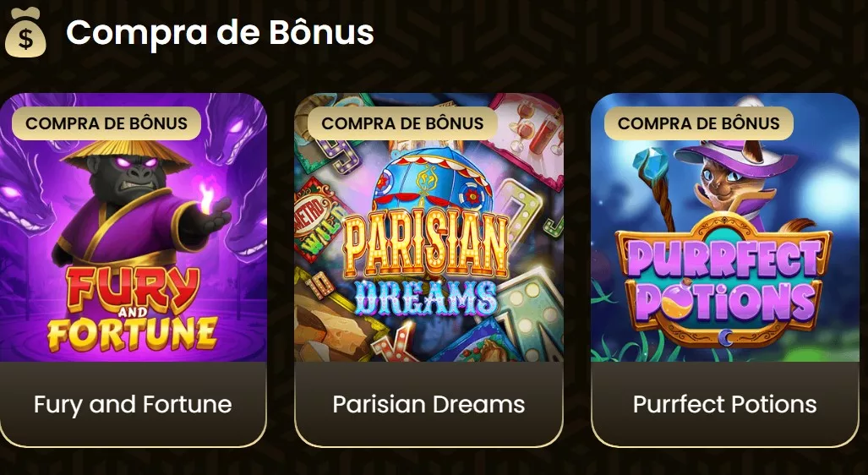Image resolution: width=868 pixels, height=475 pixels.
Task: Click the Purrfect Potions title label
Action: pos(725,404)
